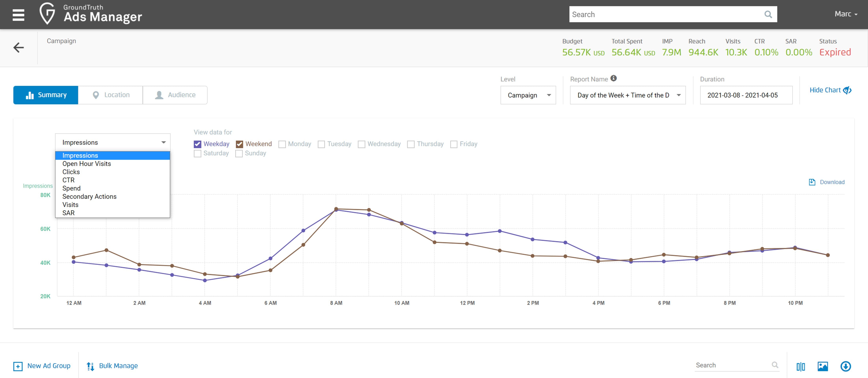Click the Duration date range field
This screenshot has width=868, height=378.
click(x=746, y=95)
